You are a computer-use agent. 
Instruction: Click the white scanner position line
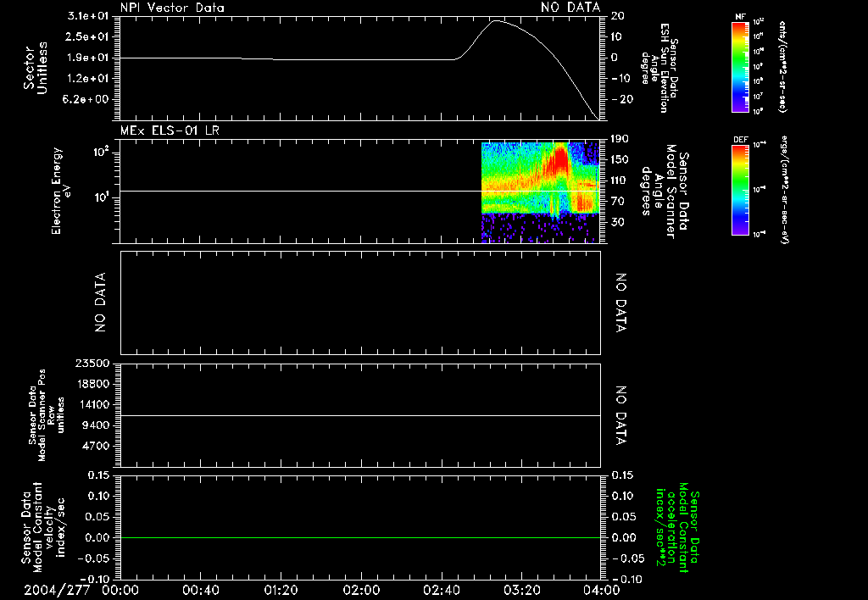(360, 415)
